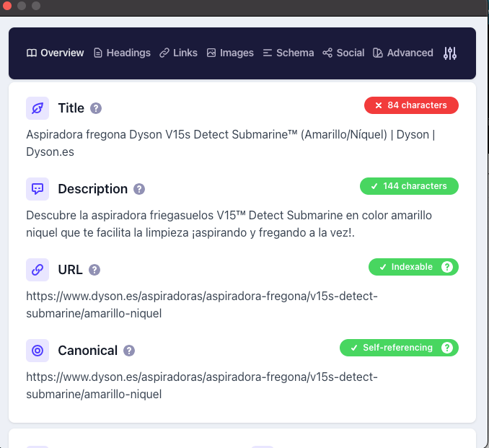Open the Images tab

230,53
